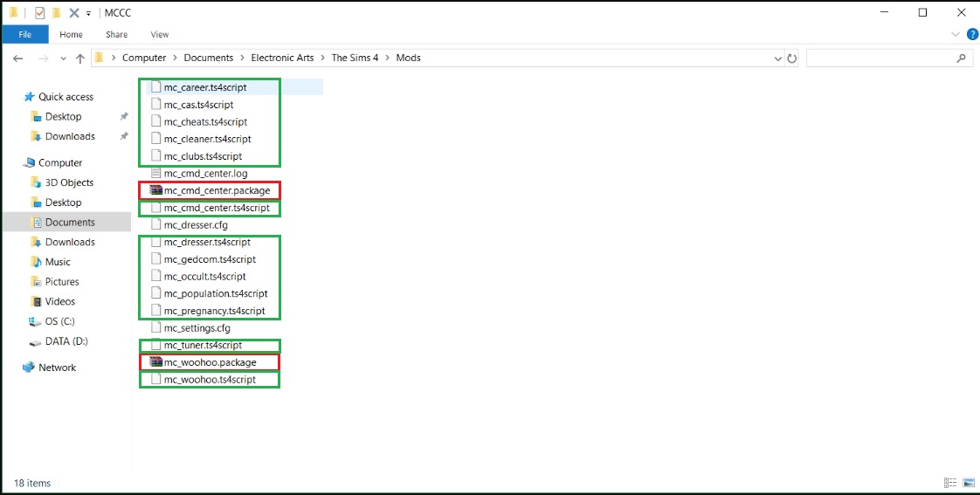Click the mc_cmd_center.package archive icon

(x=156, y=190)
